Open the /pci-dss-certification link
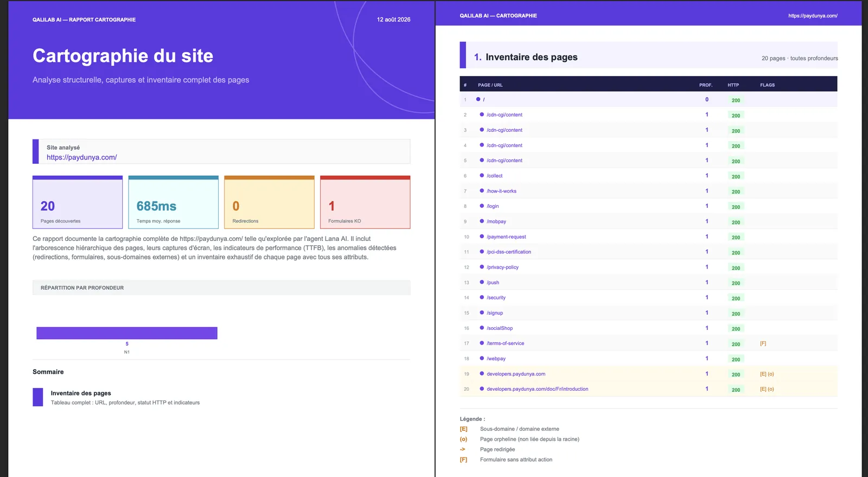 tap(509, 252)
